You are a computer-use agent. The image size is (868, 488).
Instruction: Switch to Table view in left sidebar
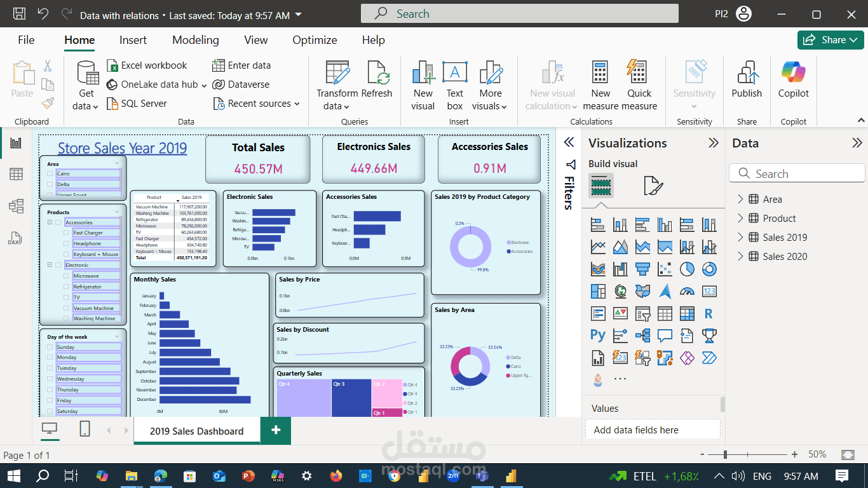pyautogui.click(x=16, y=174)
